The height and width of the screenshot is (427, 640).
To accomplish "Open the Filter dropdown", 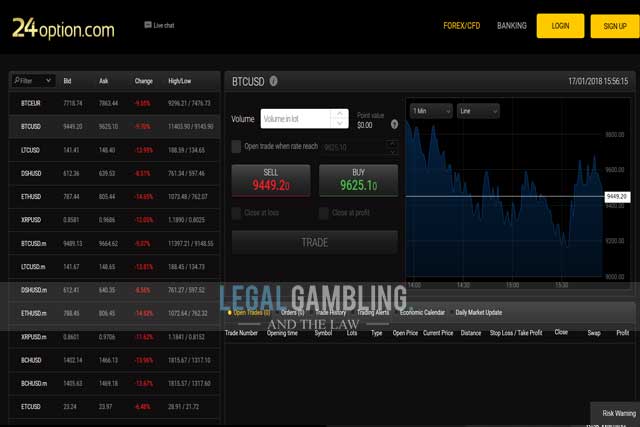I will (x=33, y=81).
